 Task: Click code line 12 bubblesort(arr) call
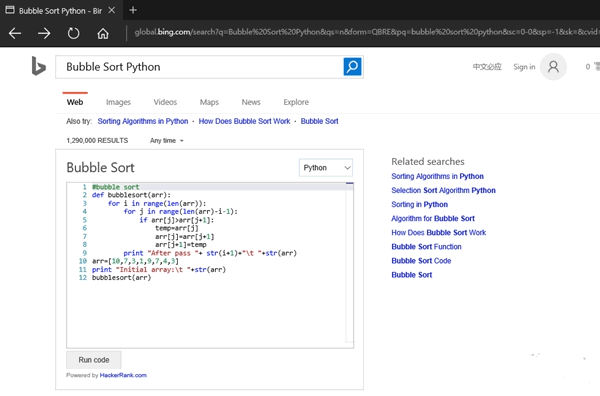click(121, 278)
